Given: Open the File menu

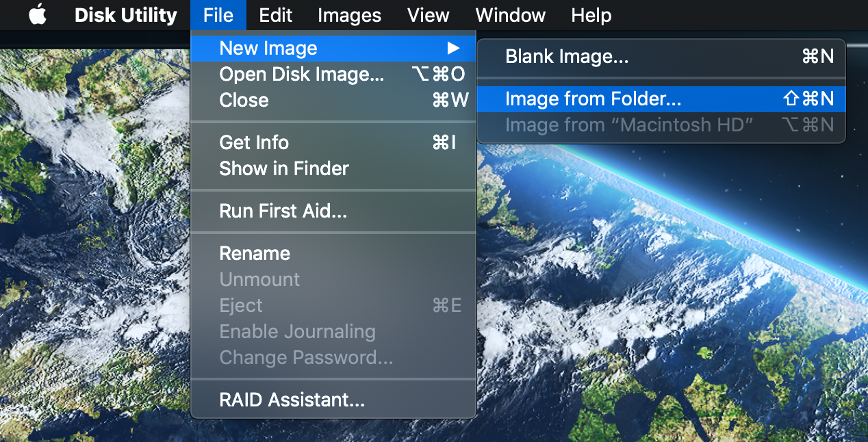Looking at the screenshot, I should 218,15.
